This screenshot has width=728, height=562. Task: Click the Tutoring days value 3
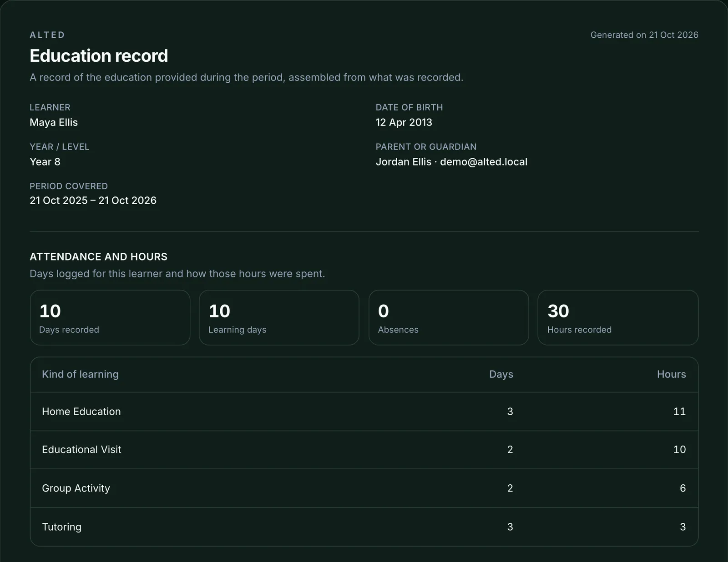pyautogui.click(x=510, y=527)
